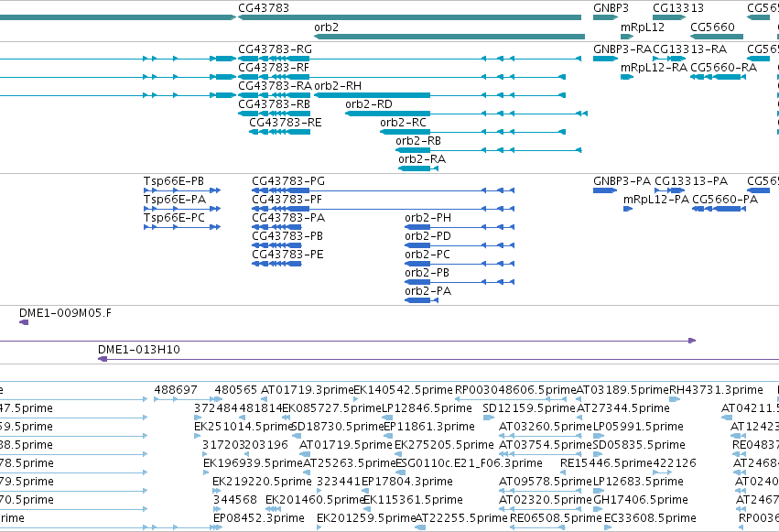The width and height of the screenshot is (779, 532).
Task: Select transcript mRpL12-RA
Action: 627,77
